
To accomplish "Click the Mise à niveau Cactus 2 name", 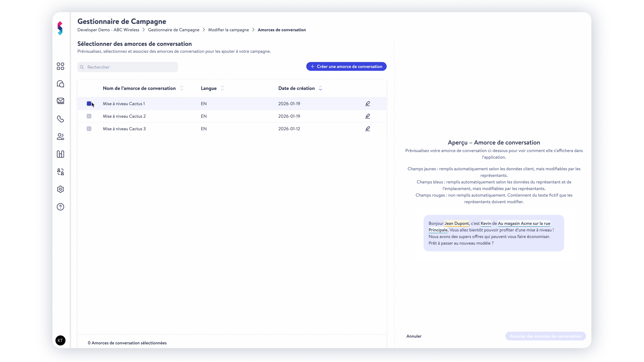I will click(x=124, y=116).
